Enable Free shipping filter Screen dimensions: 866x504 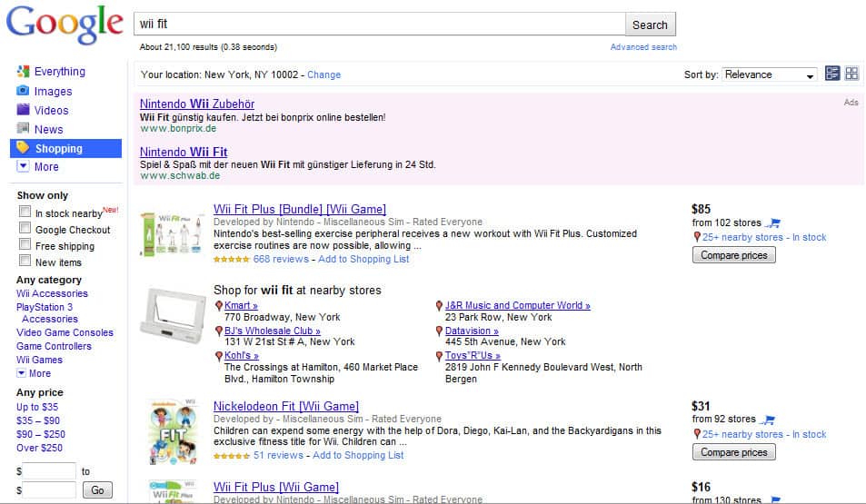pos(25,244)
